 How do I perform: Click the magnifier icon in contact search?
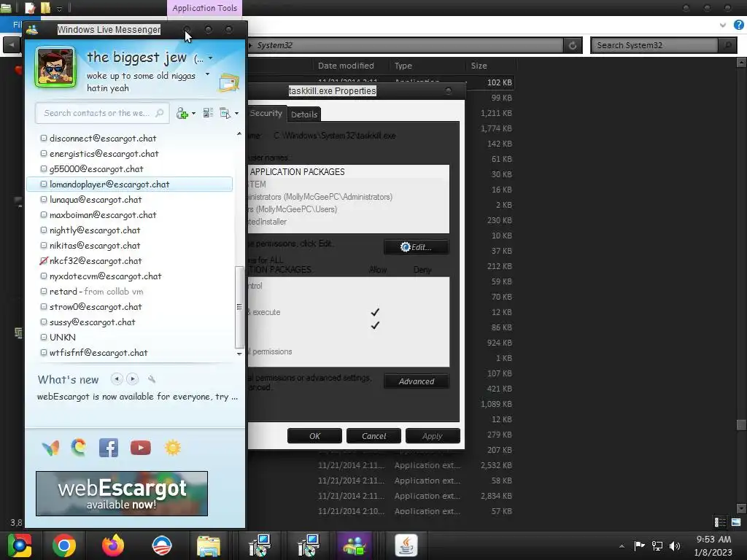(160, 113)
